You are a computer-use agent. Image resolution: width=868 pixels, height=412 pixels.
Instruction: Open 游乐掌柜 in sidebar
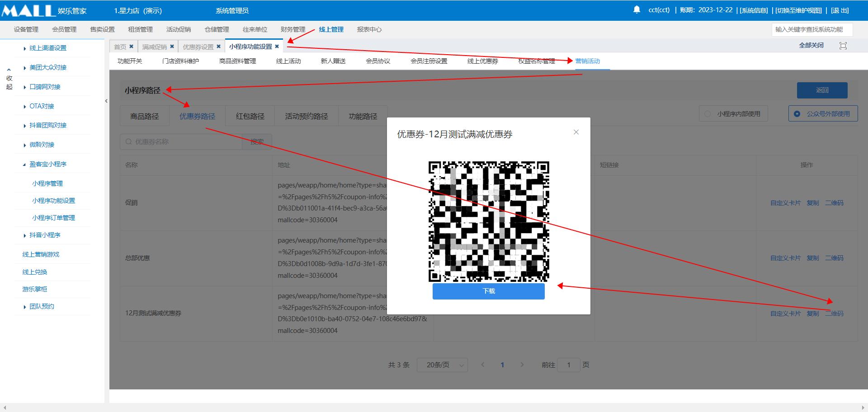pyautogui.click(x=35, y=289)
